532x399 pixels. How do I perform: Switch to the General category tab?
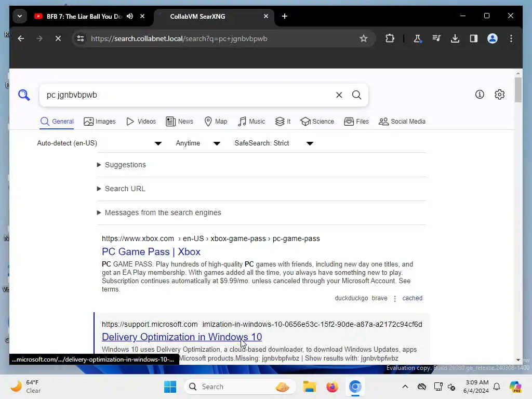57,122
